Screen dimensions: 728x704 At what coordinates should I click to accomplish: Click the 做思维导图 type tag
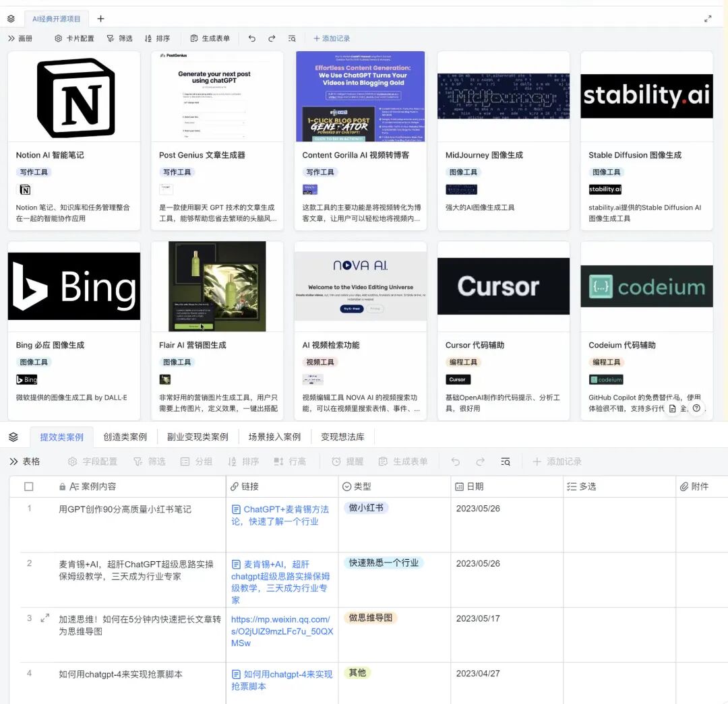[371, 618]
